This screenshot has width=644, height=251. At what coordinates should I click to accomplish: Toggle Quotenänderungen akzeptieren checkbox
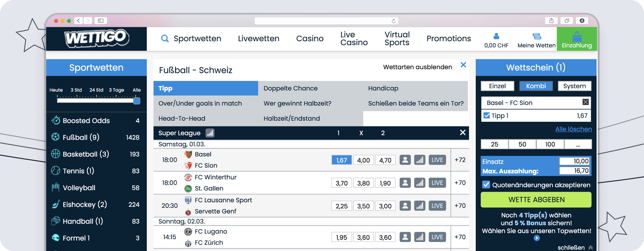[x=486, y=185]
